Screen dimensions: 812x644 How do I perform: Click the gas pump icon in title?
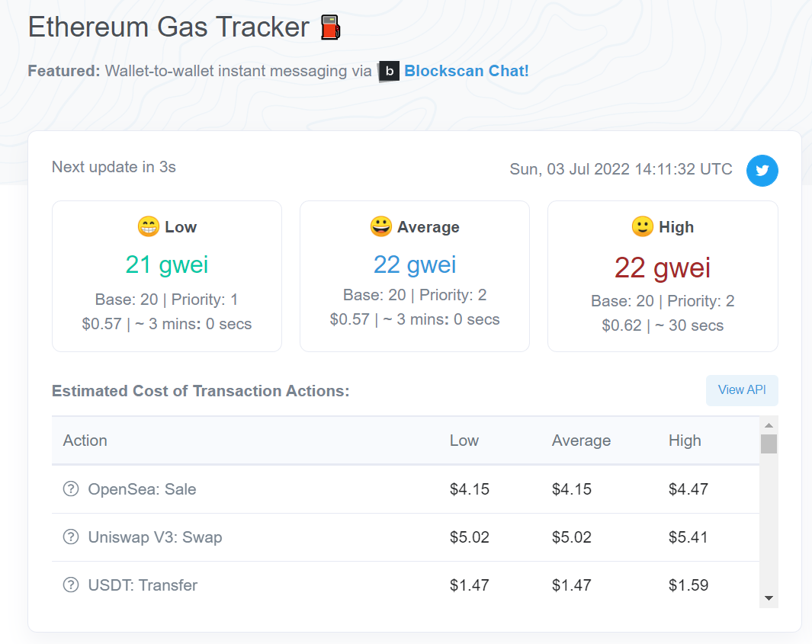330,28
